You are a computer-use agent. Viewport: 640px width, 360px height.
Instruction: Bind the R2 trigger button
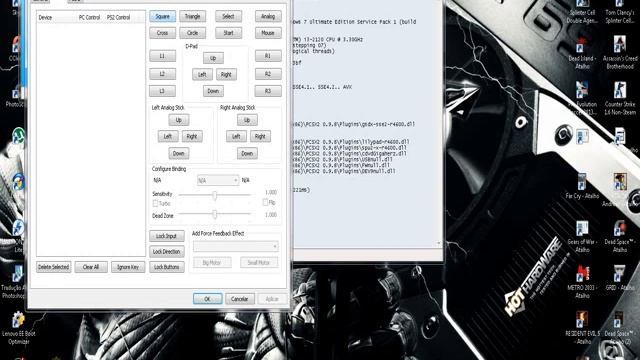point(268,74)
